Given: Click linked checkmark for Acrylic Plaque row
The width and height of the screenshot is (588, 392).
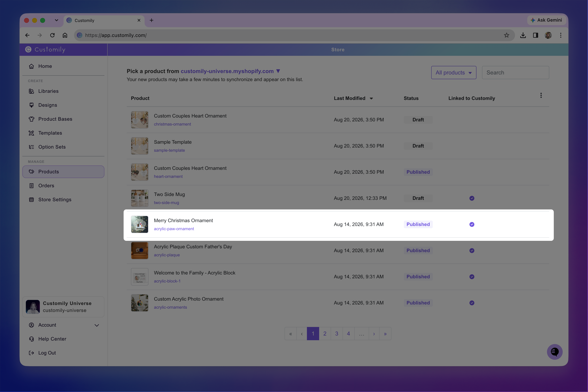Looking at the screenshot, I should [472, 251].
